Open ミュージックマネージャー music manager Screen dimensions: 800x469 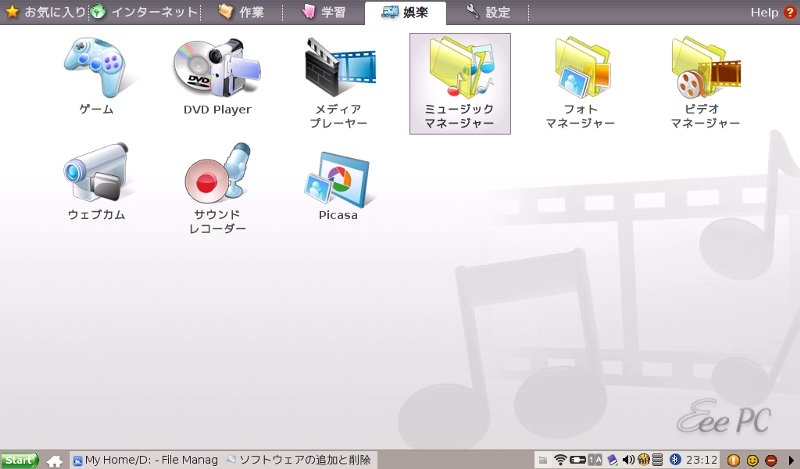tap(460, 84)
